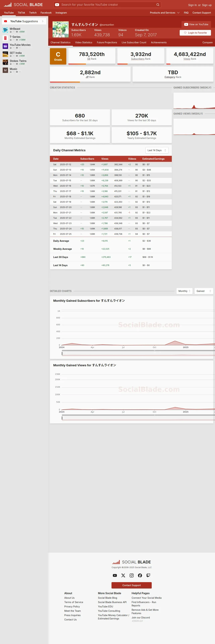215x644 pixels.
Task: Click the red footer Contact Support button
Action: pyautogui.click(x=131, y=585)
